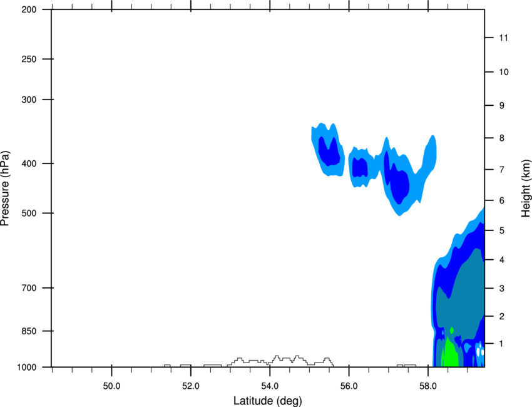532x407 pixels.
Task: Click the 4 km height tick label
Action: click(501, 260)
